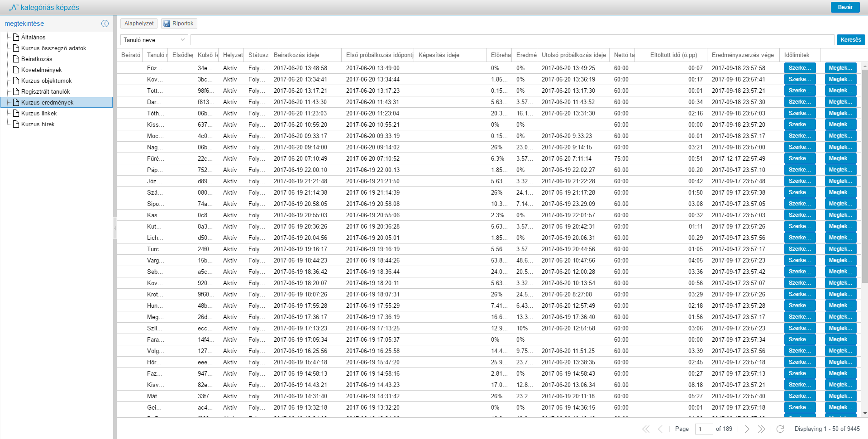Jump to the last page arrow
The width and height of the screenshot is (868, 439).
point(762,429)
